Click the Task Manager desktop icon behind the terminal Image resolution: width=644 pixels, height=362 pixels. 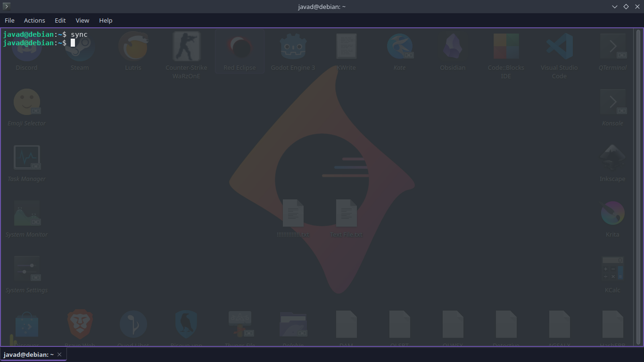(x=26, y=157)
